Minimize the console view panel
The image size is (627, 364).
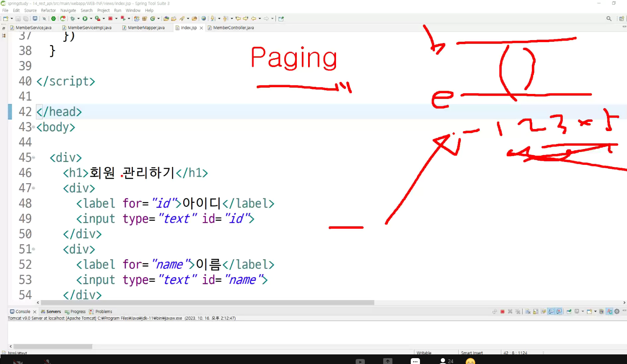pyautogui.click(x=624, y=311)
